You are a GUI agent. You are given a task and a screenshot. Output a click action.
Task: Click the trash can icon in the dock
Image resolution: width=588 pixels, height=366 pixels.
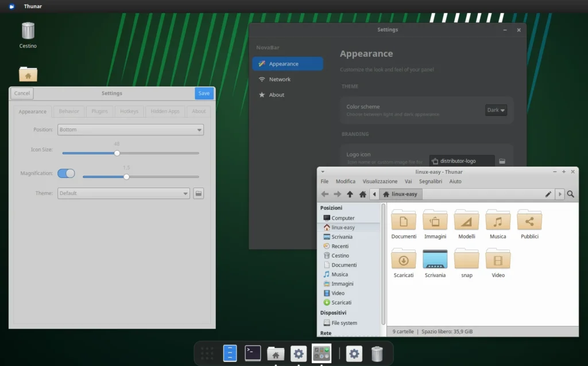[x=377, y=353]
